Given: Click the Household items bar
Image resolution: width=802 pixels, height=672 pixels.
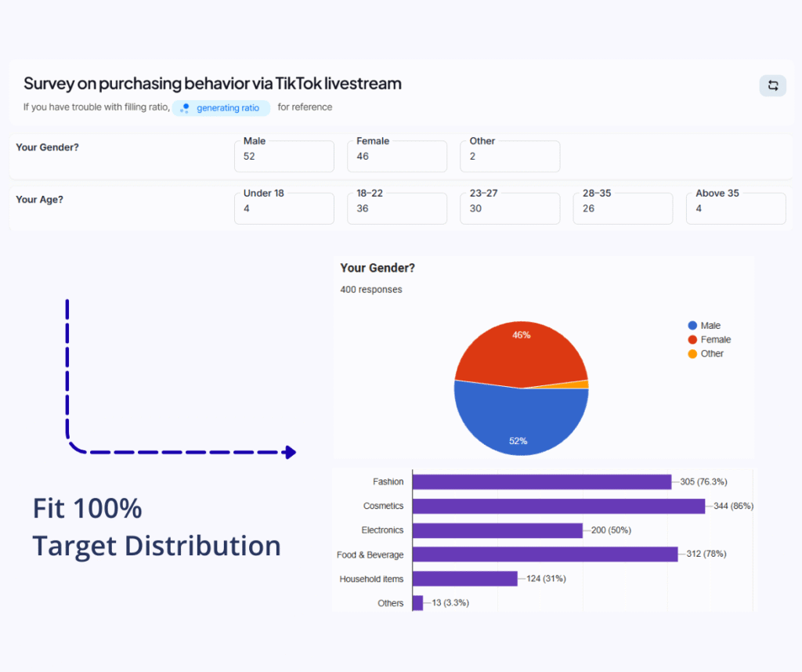Looking at the screenshot, I should click(x=464, y=579).
